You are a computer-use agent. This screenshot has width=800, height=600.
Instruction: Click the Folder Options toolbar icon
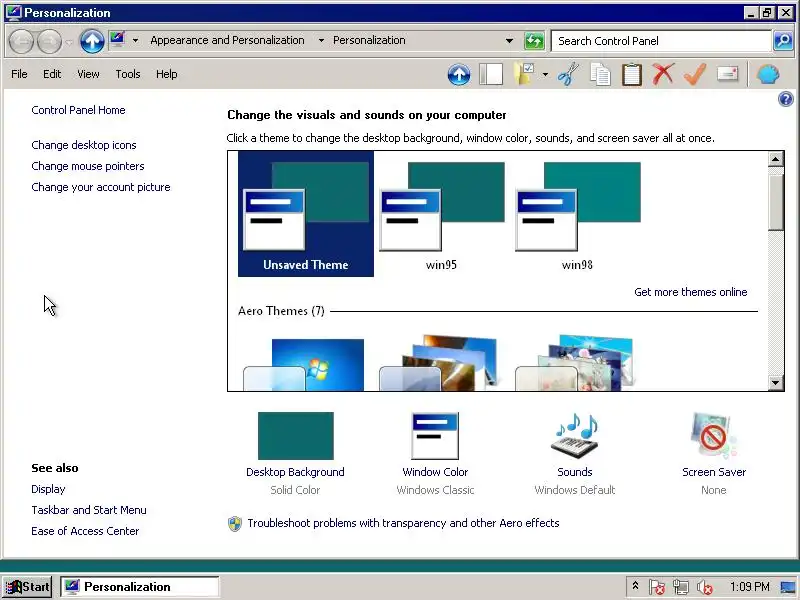pyautogui.click(x=524, y=74)
